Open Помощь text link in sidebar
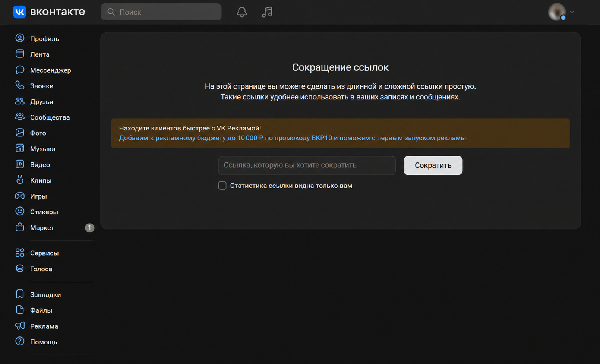600x364 pixels. [x=44, y=342]
